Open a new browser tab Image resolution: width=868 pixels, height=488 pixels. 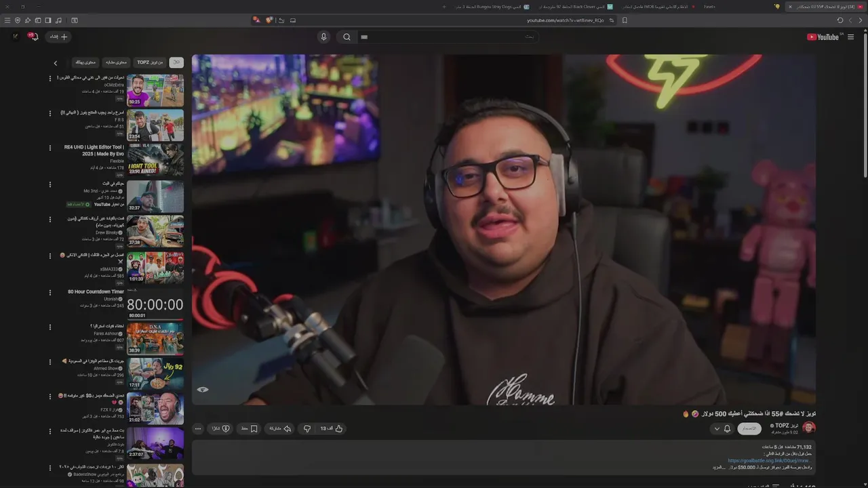(444, 7)
